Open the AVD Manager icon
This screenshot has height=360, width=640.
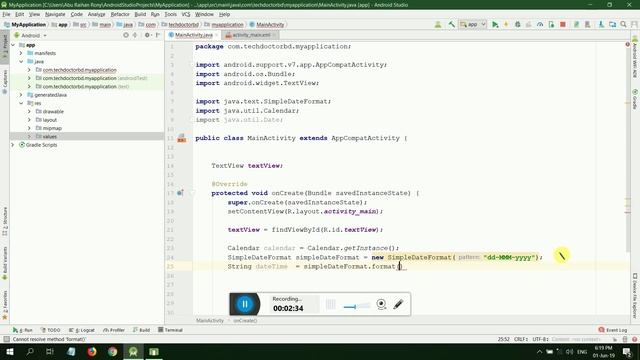point(588,24)
